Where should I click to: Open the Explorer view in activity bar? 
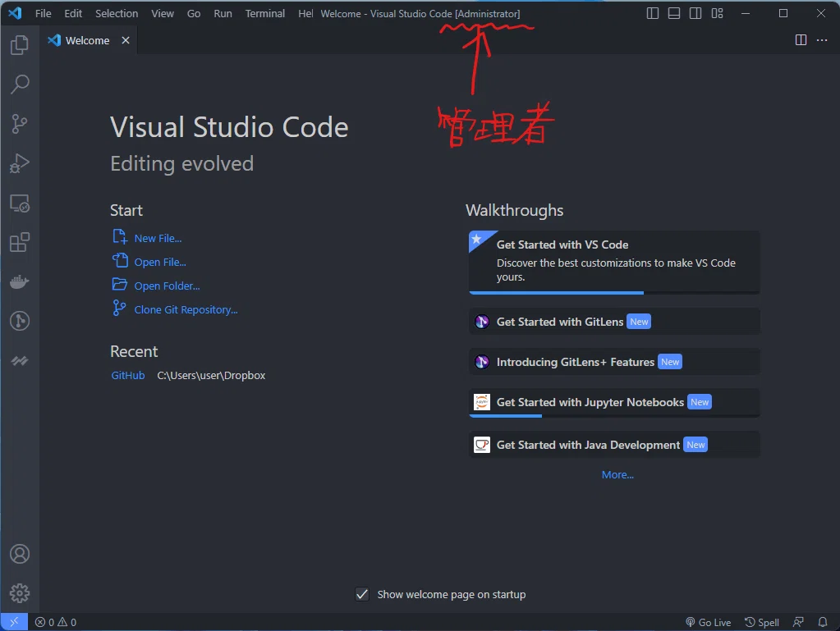click(x=20, y=45)
